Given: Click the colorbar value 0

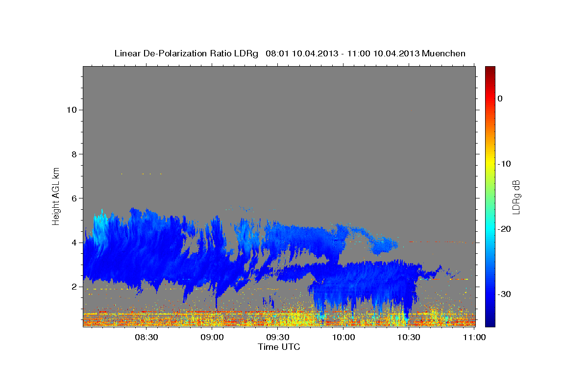Looking at the screenshot, I should (500, 98).
